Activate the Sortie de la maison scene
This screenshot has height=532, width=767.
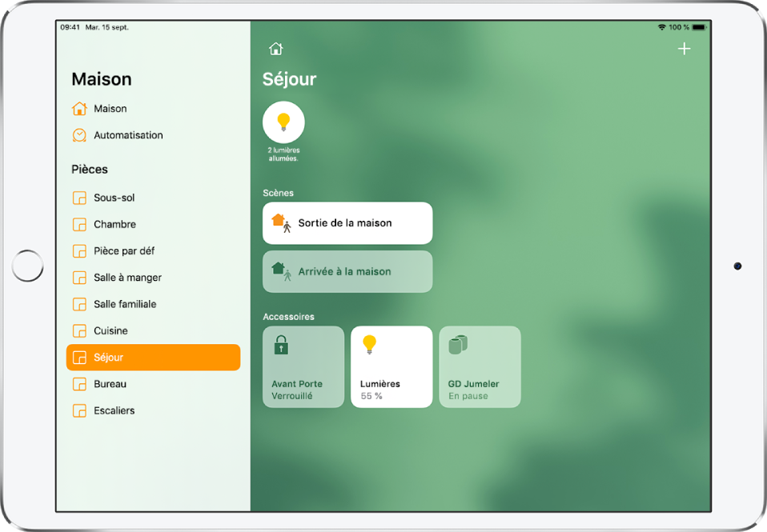347,223
